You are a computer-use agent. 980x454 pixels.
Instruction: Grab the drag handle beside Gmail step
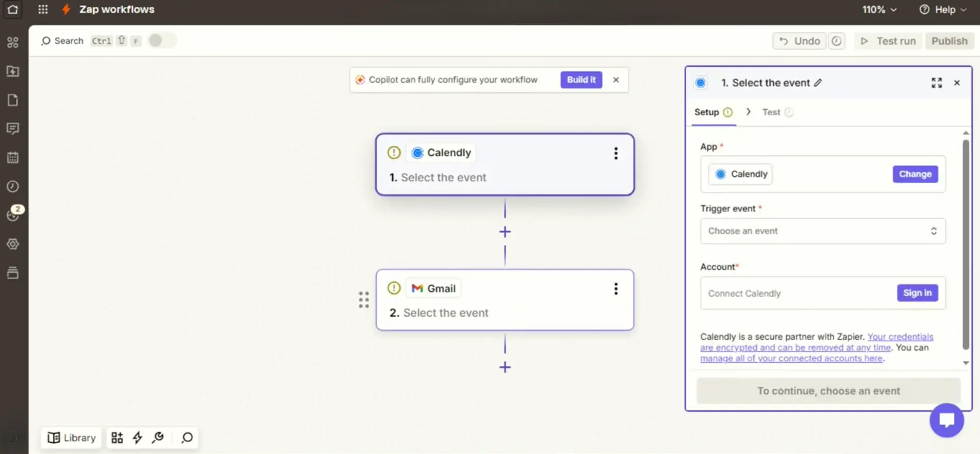coord(364,300)
